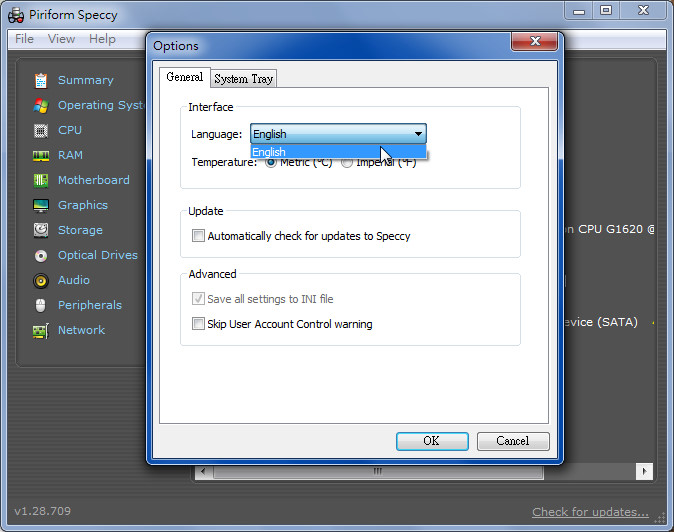Select the RAM module icon

point(41,156)
